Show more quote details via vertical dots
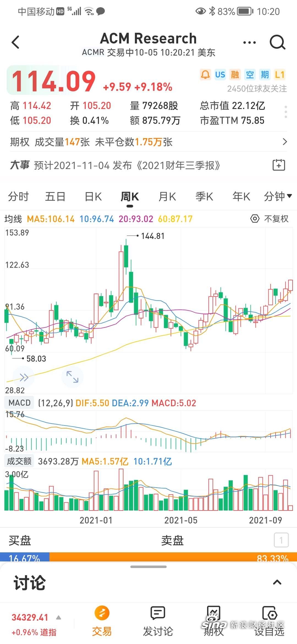 pos(286,112)
